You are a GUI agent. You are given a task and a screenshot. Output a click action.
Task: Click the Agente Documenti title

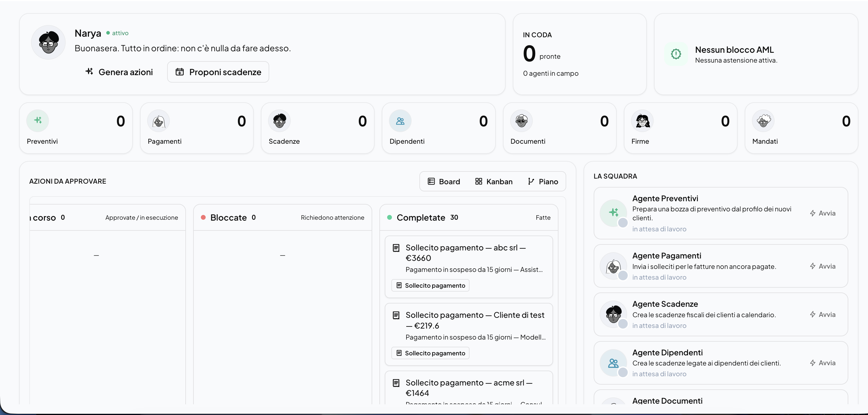coord(667,400)
